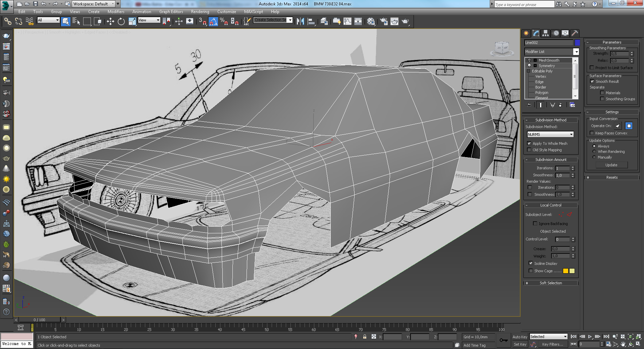Image resolution: width=644 pixels, height=349 pixels.
Task: Select the Select and Move tool
Action: pos(110,21)
